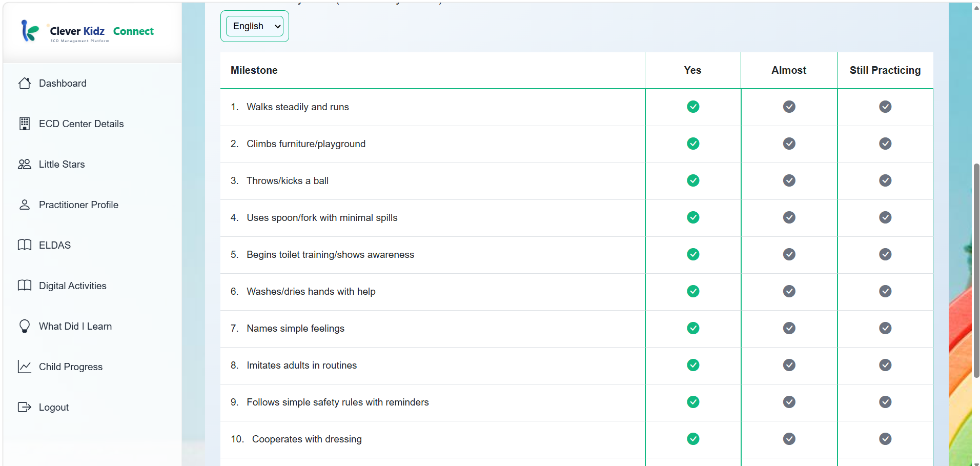Mark Yes for Walks steadily and runs
Viewport: 980px width, 466px height.
tap(693, 107)
